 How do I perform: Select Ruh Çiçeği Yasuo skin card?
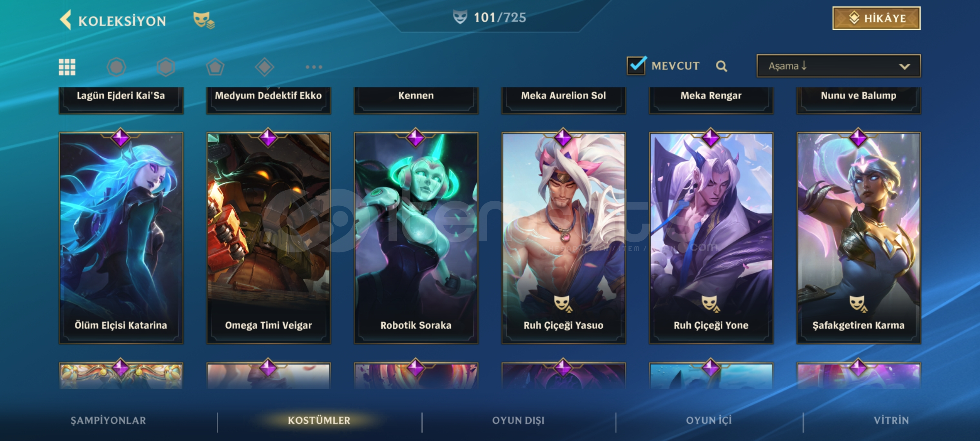pyautogui.click(x=563, y=238)
